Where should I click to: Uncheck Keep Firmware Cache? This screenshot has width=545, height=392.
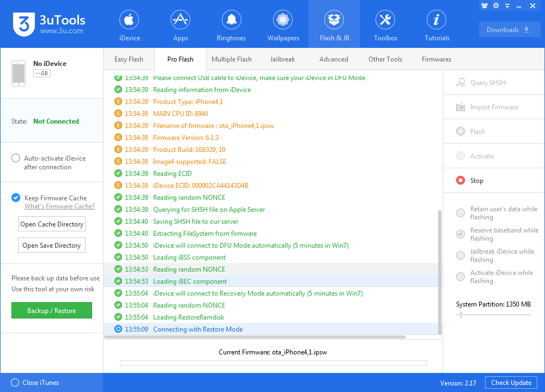(16, 198)
